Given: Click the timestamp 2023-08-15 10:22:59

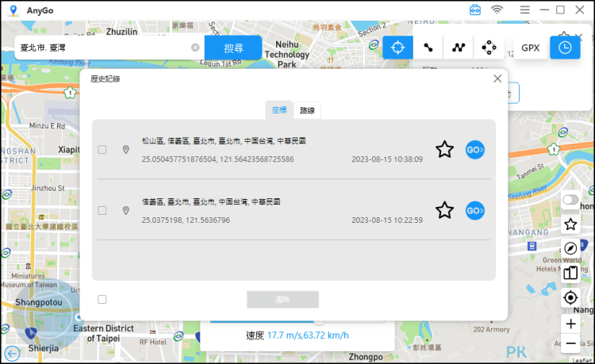Looking at the screenshot, I should coord(387,220).
